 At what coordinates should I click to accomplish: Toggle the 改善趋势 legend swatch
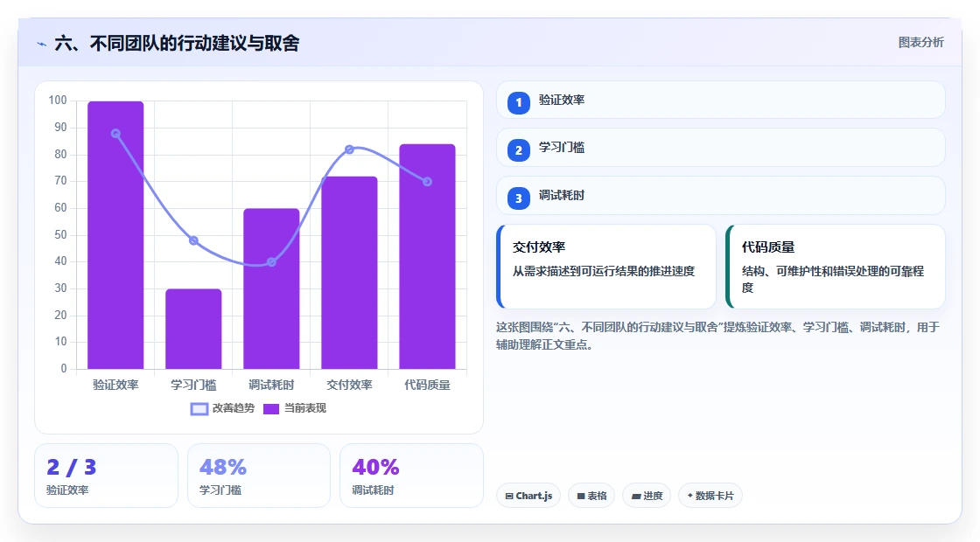click(x=199, y=409)
